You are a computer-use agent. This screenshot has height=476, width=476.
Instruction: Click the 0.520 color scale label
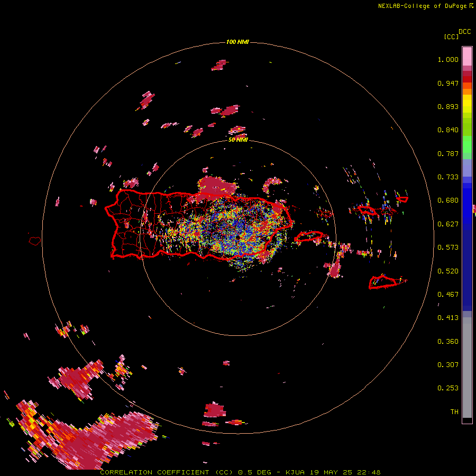(x=448, y=271)
